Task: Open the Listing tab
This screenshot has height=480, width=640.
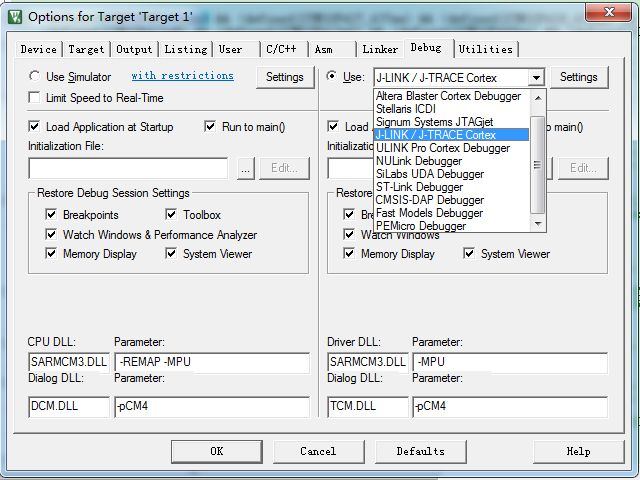Action: pos(186,49)
